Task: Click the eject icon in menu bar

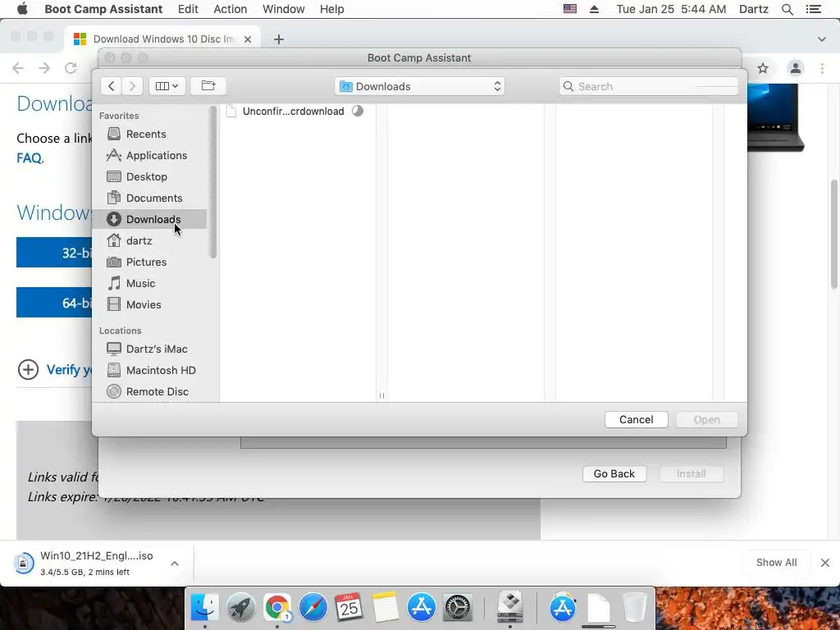Action: (594, 9)
